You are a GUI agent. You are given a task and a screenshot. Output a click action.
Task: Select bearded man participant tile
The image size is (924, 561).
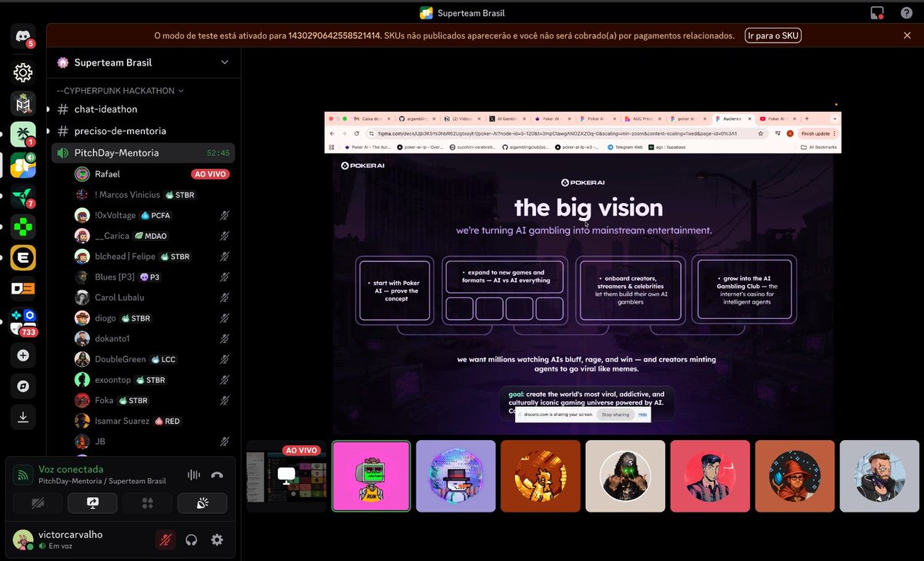click(879, 475)
